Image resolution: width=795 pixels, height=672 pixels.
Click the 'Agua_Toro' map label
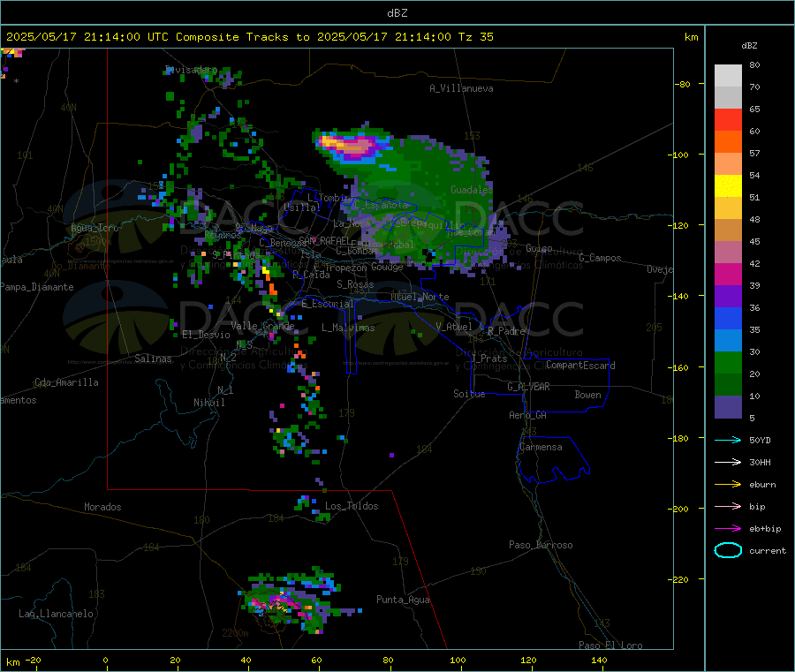coord(95,228)
